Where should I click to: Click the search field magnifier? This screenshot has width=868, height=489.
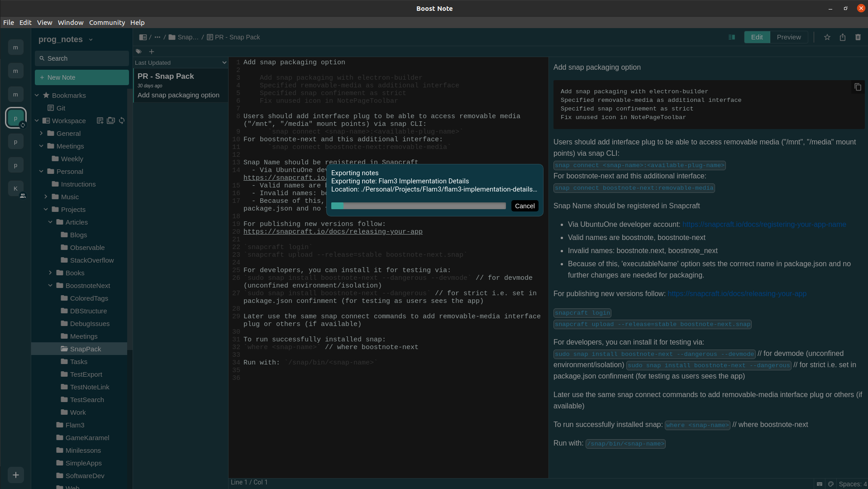click(x=42, y=58)
